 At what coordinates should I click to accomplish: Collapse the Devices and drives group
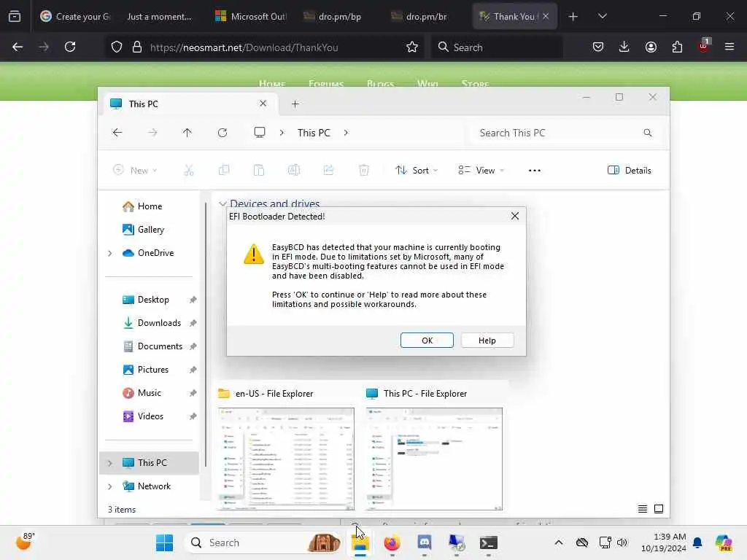pos(222,204)
